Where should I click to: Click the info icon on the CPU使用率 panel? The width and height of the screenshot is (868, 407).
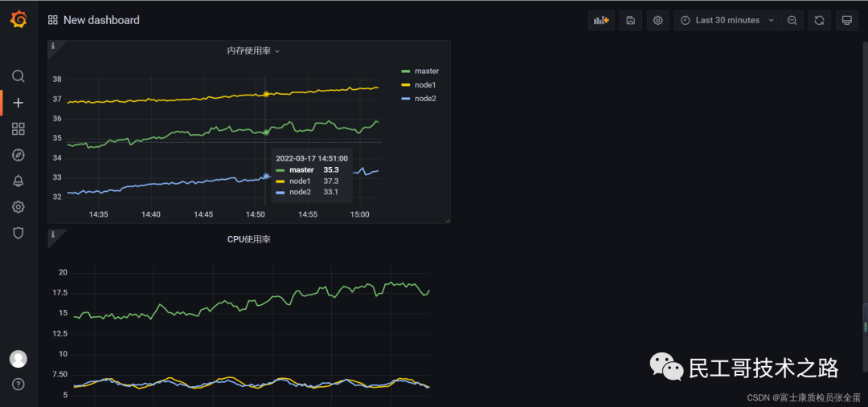[53, 234]
